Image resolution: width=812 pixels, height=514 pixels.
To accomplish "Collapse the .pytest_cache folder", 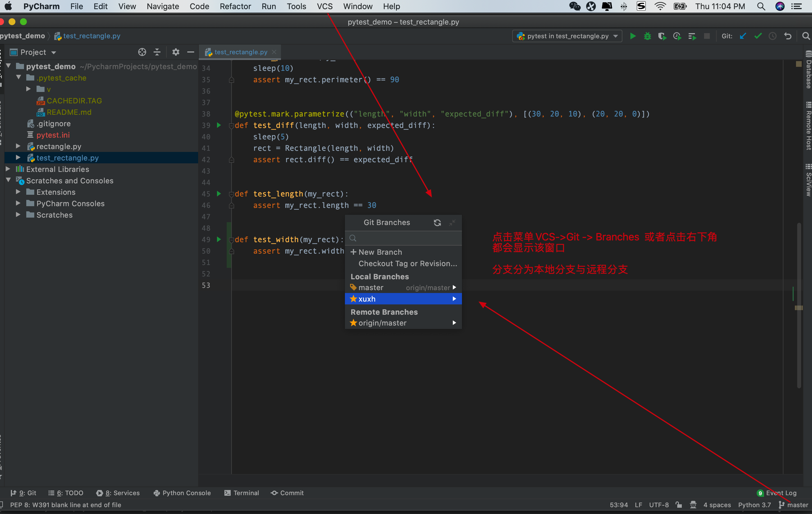I will click(x=19, y=77).
